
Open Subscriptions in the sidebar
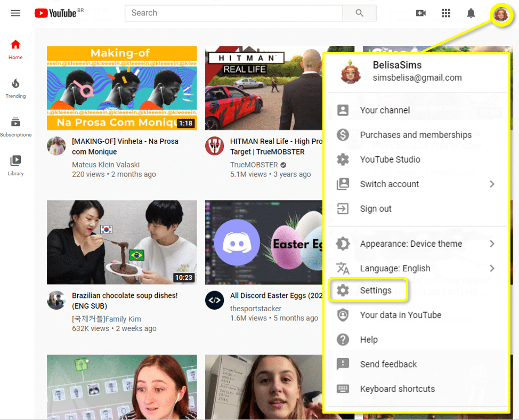pos(15,127)
